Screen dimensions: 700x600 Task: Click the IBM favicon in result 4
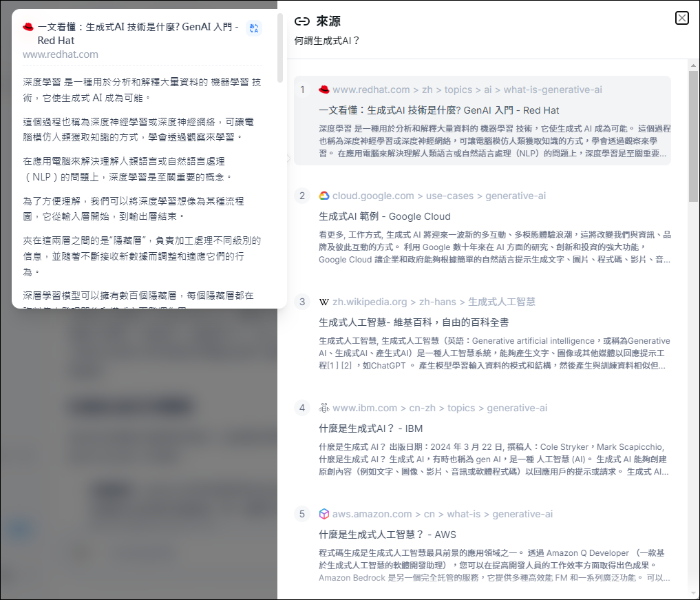click(x=324, y=408)
